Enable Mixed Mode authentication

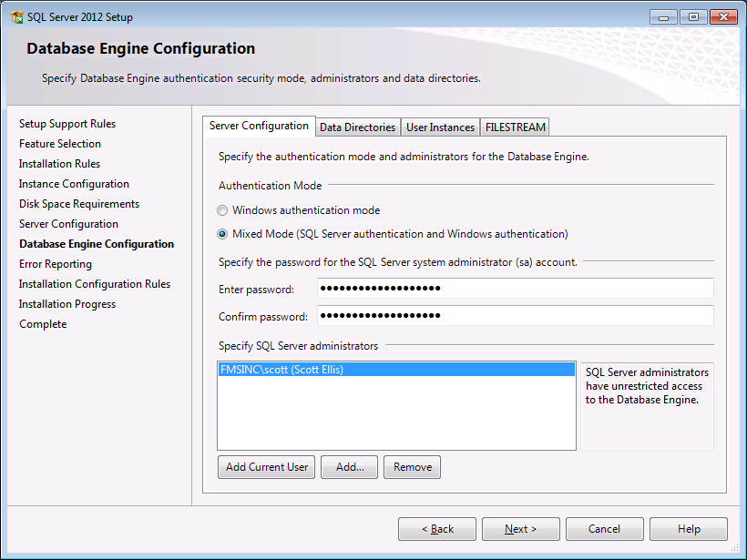pyautogui.click(x=222, y=233)
